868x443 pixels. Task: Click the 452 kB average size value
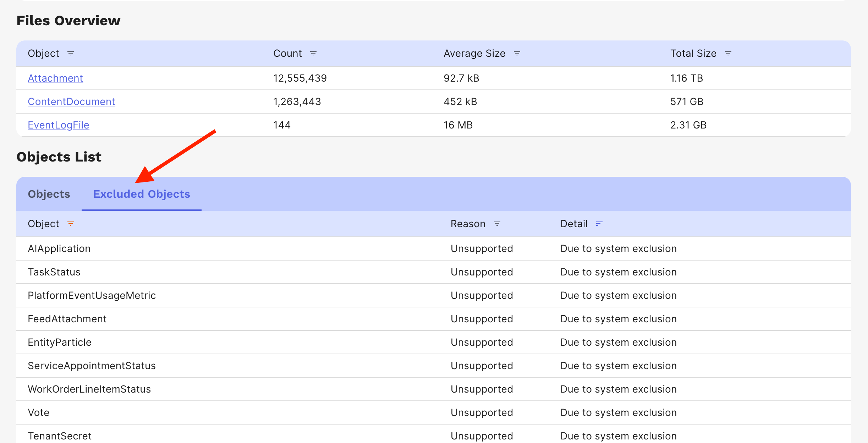(x=460, y=102)
